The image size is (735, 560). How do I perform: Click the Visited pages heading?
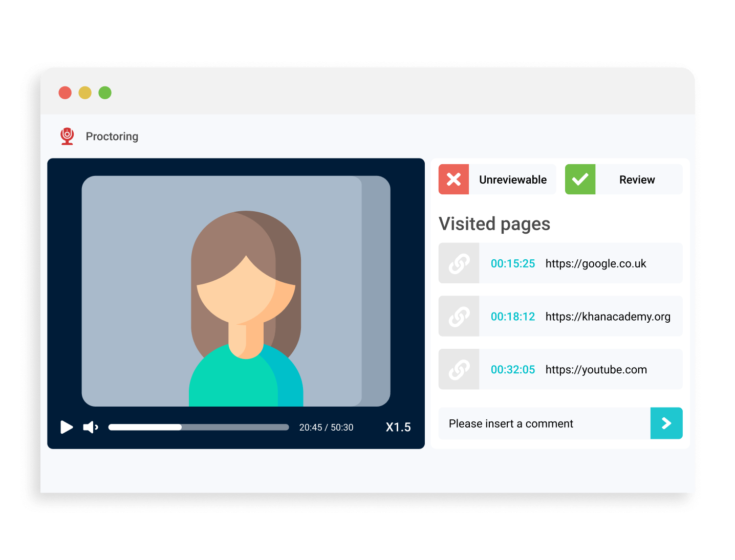[x=494, y=224]
